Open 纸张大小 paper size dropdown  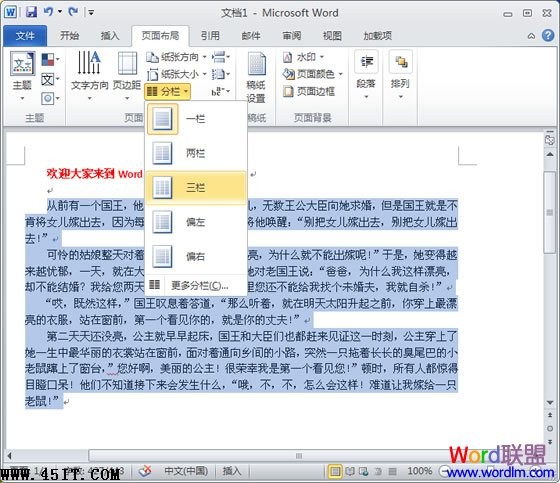[176, 74]
